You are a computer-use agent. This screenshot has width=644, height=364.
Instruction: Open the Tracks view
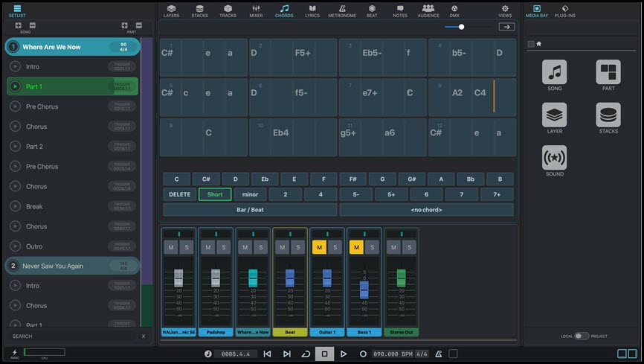click(228, 11)
